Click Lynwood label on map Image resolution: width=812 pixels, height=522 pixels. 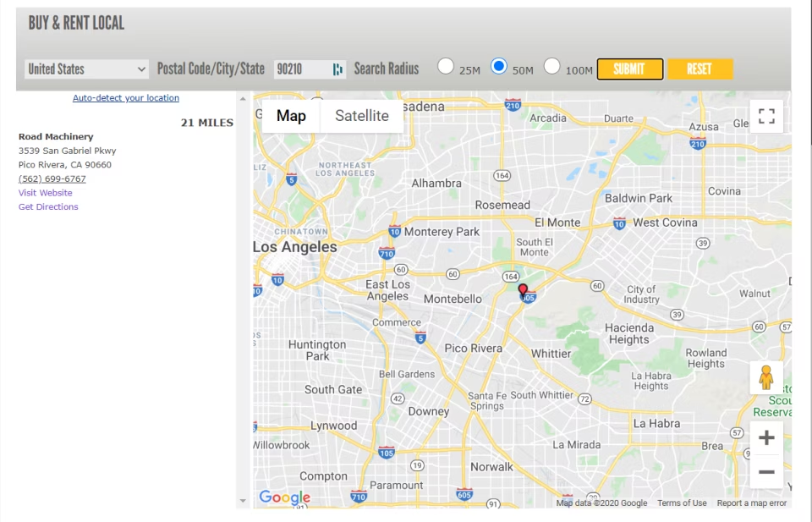pyautogui.click(x=333, y=426)
